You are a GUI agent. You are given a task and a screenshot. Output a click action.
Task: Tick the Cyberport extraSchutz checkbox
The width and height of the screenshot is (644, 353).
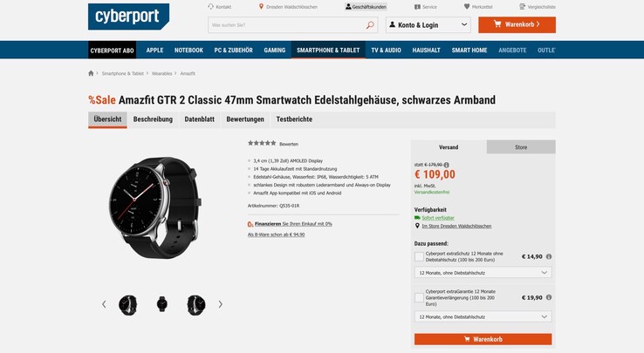tap(419, 256)
